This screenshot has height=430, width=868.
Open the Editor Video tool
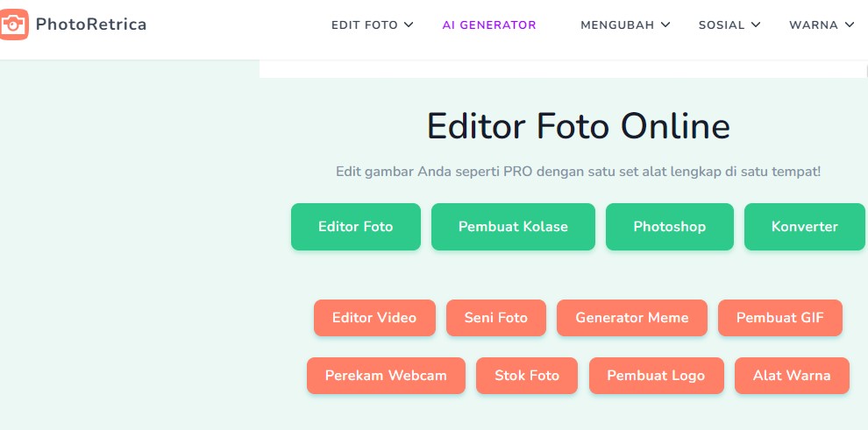point(374,318)
